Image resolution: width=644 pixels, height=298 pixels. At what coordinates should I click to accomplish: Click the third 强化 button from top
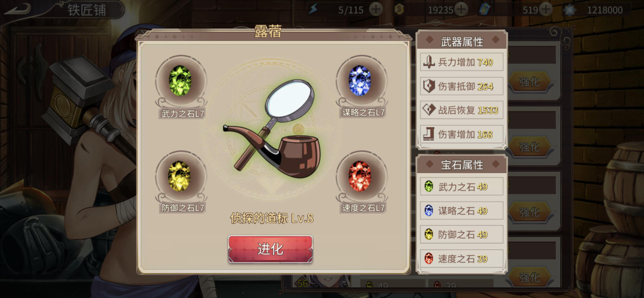coord(529,212)
